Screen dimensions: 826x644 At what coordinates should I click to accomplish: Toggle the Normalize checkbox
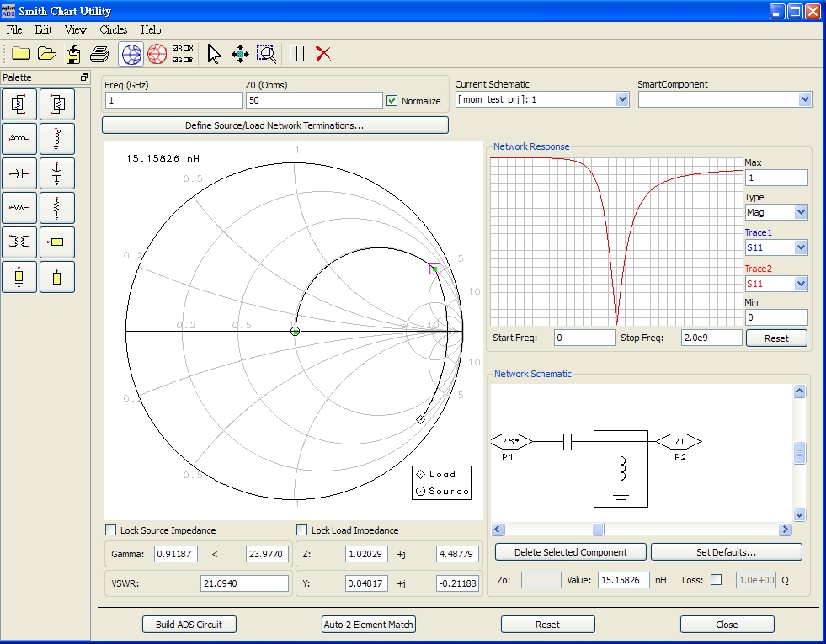[x=392, y=100]
